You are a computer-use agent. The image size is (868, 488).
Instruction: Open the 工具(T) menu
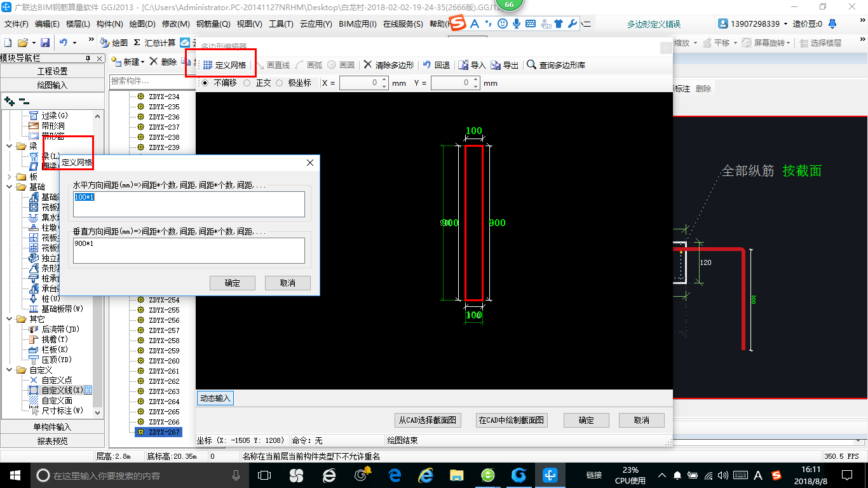(x=281, y=24)
